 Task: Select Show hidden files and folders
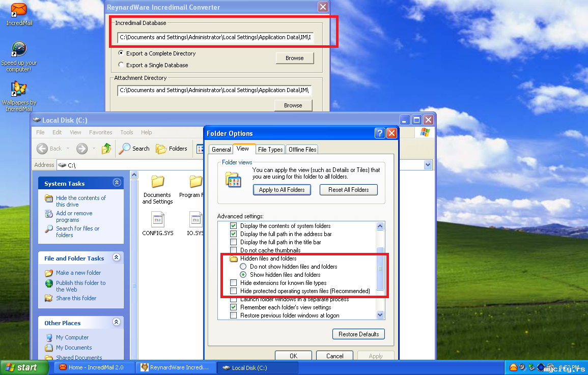pyautogui.click(x=243, y=275)
